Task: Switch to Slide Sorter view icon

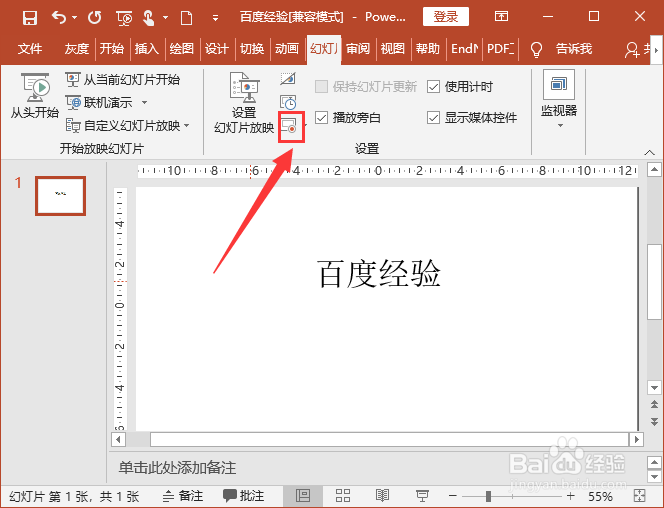Action: pos(343,496)
